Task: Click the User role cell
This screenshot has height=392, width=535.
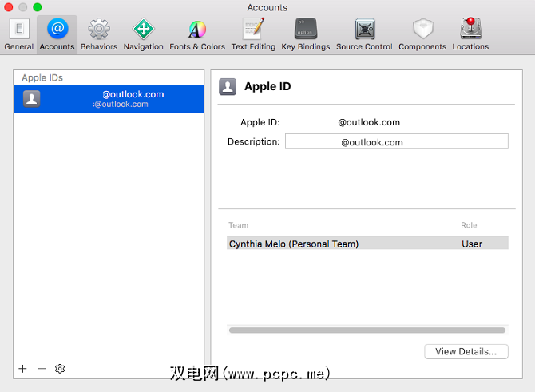Action: pyautogui.click(x=472, y=244)
